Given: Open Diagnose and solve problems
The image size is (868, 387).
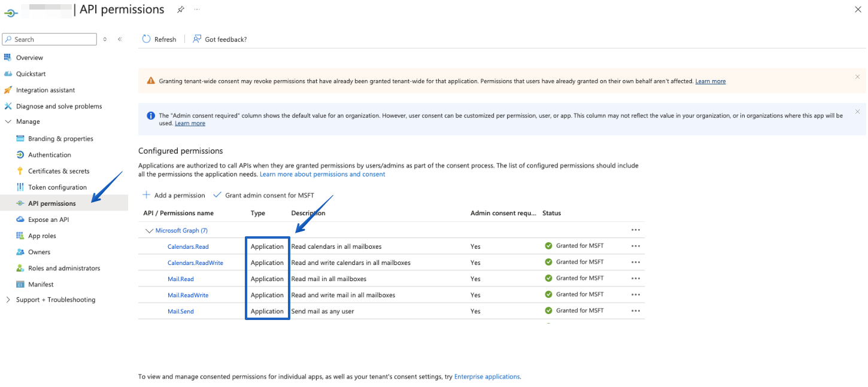Looking at the screenshot, I should [59, 106].
